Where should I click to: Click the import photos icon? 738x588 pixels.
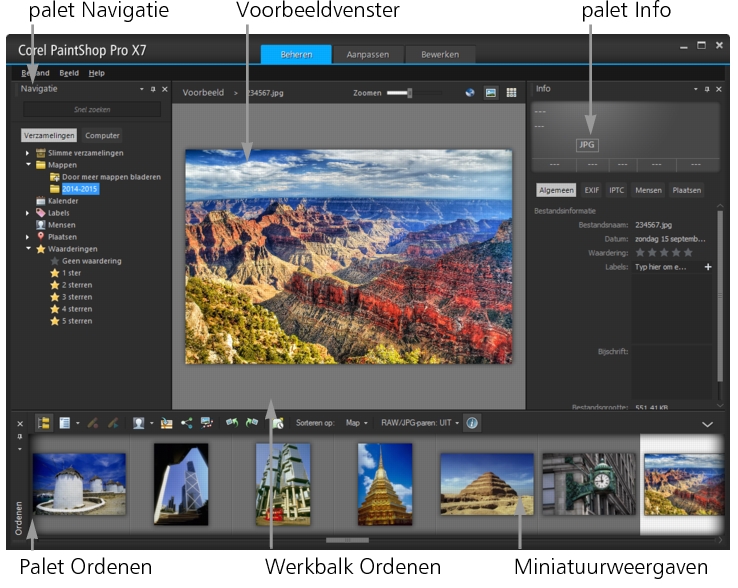pyautogui.click(x=166, y=423)
